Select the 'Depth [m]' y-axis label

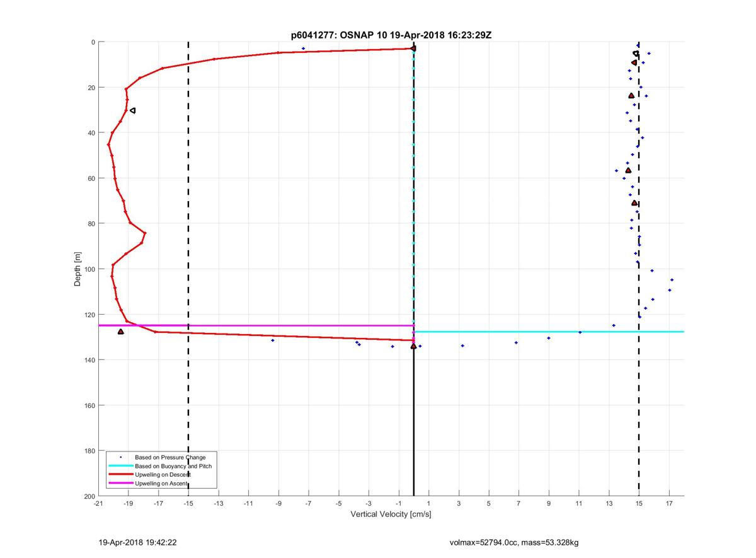(x=77, y=269)
